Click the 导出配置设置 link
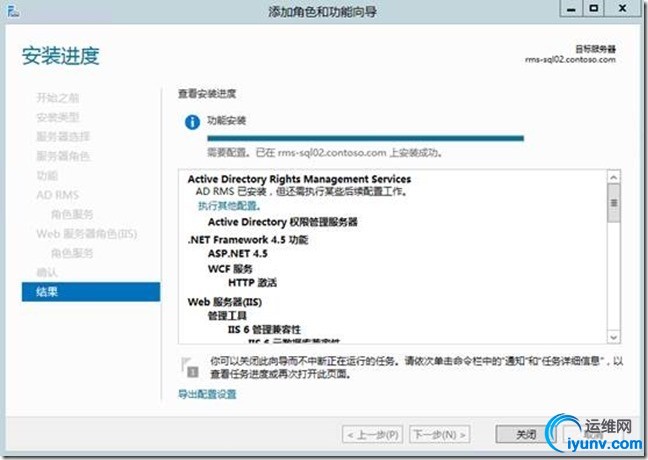 coord(207,394)
